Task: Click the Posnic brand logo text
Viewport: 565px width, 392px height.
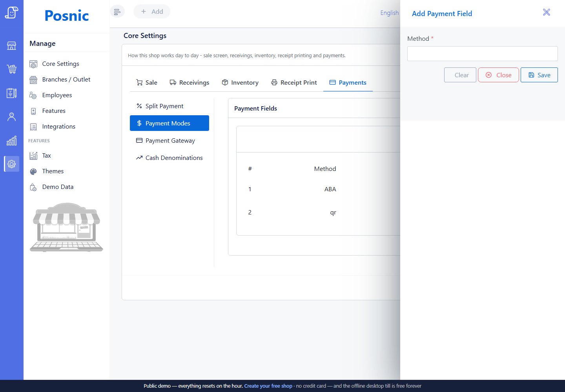Action: coord(67,16)
